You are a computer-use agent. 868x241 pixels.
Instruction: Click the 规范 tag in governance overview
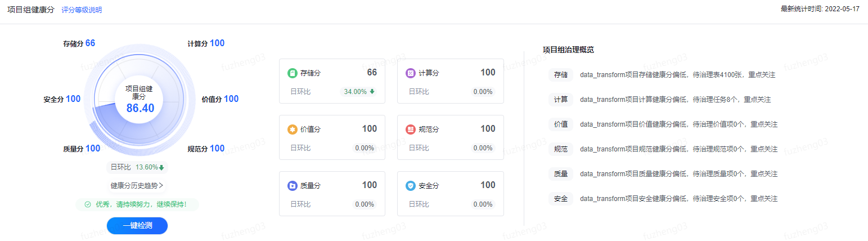point(560,149)
